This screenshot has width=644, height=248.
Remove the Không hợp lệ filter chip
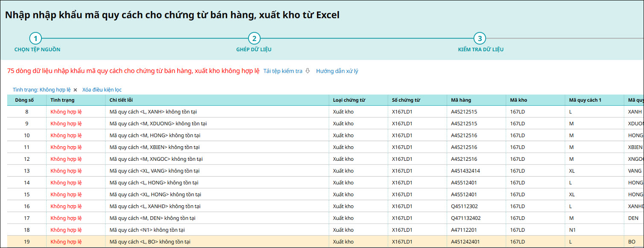tap(75, 90)
